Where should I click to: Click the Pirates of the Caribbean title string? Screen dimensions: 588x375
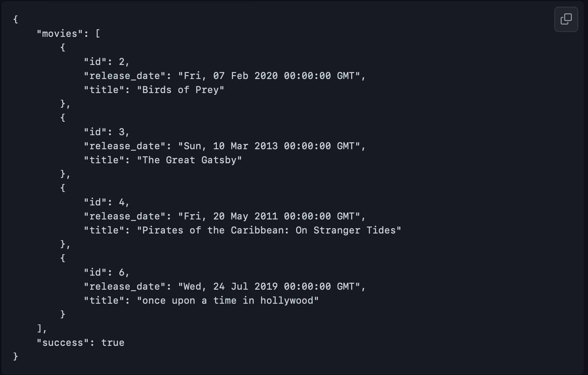point(269,230)
